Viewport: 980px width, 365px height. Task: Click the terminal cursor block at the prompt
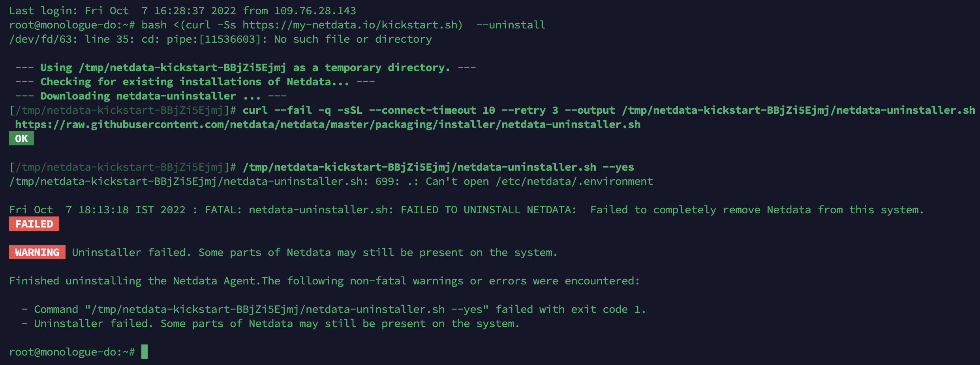pos(145,352)
